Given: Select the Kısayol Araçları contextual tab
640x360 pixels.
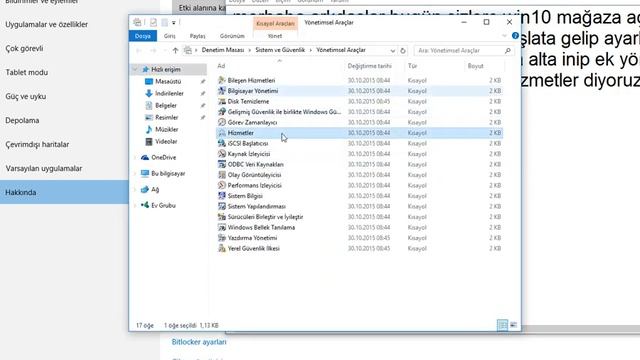Looking at the screenshot, I should (x=275, y=23).
